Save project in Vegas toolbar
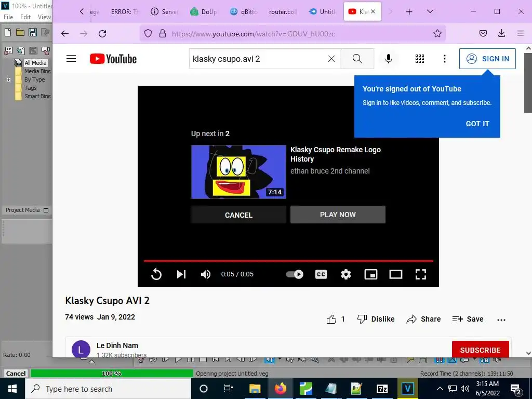The width and height of the screenshot is (532, 399). click(33, 32)
